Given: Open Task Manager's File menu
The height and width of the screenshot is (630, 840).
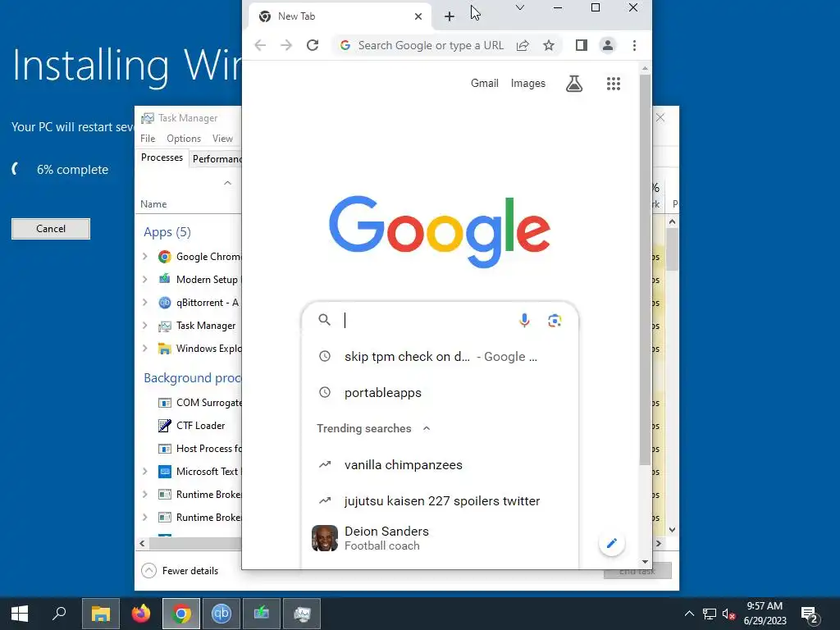Looking at the screenshot, I should pyautogui.click(x=148, y=139).
